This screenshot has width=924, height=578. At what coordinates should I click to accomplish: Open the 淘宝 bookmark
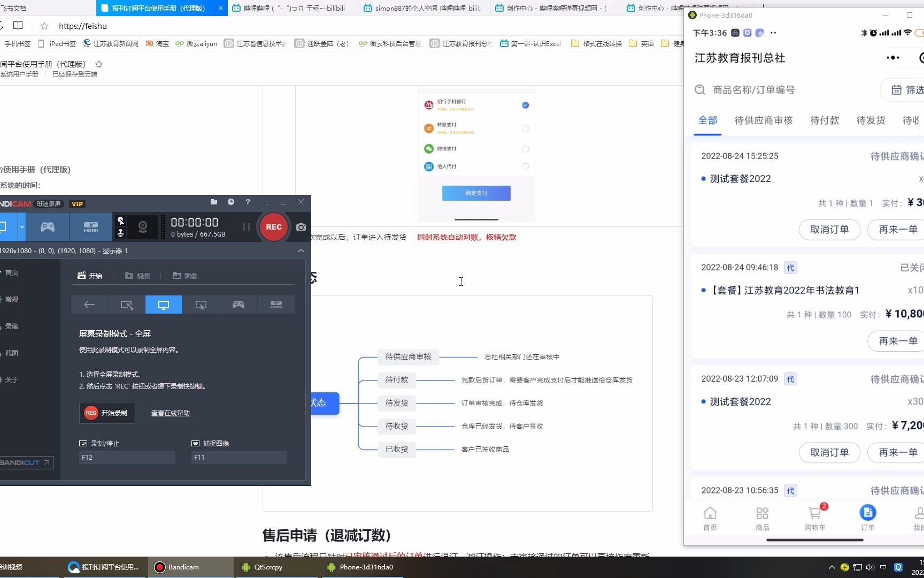[x=157, y=43]
